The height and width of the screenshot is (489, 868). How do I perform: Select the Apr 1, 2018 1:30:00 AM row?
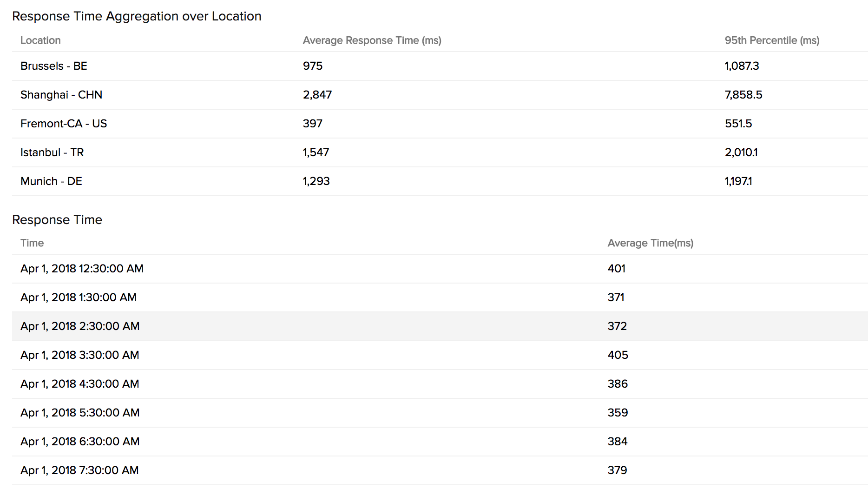79,297
